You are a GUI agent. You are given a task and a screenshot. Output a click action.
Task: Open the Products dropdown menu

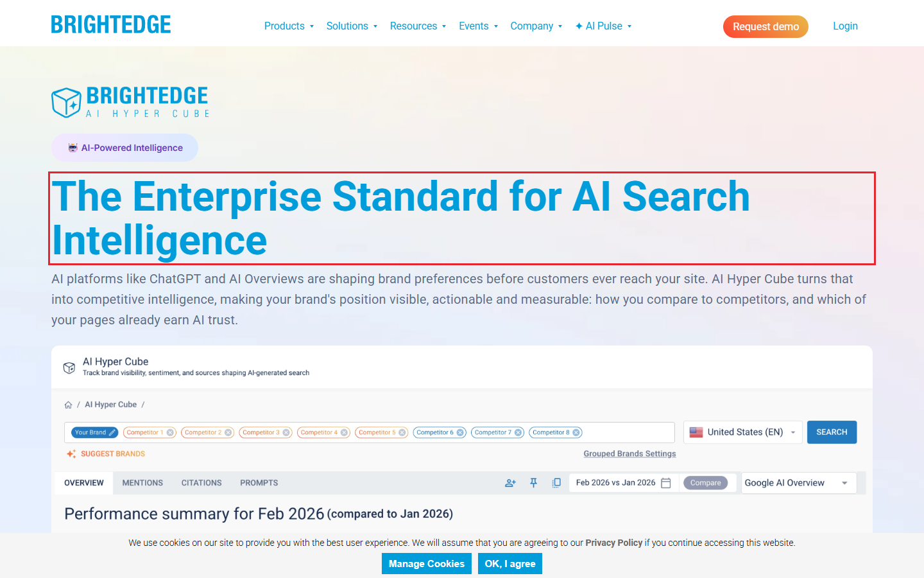[289, 26]
